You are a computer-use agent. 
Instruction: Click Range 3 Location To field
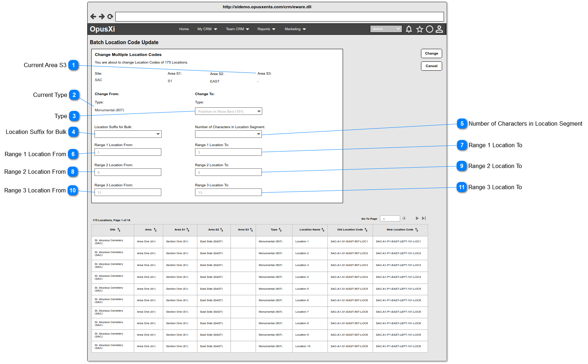click(228, 192)
